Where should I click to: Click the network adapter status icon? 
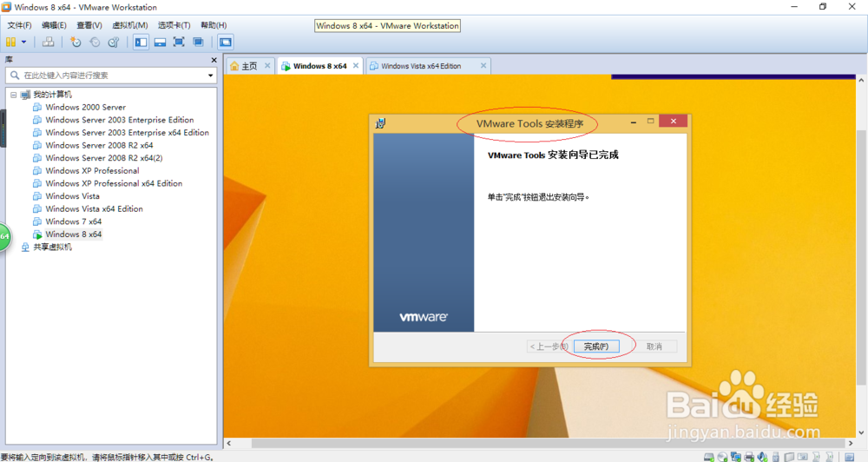[x=736, y=457]
